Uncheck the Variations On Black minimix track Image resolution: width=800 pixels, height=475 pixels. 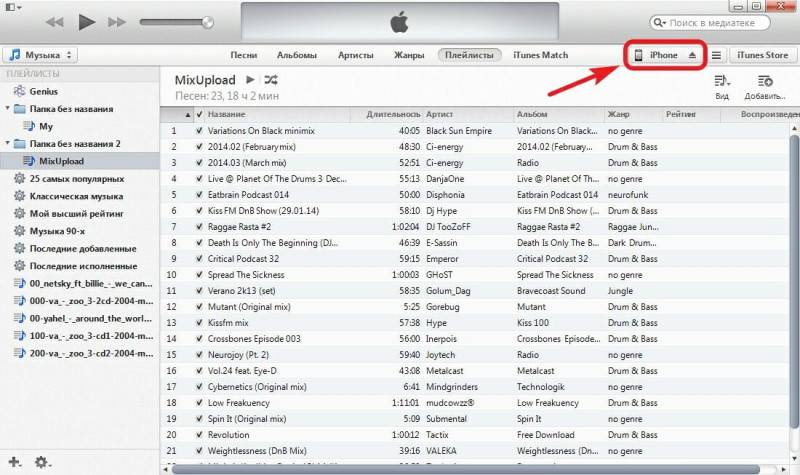[199, 131]
